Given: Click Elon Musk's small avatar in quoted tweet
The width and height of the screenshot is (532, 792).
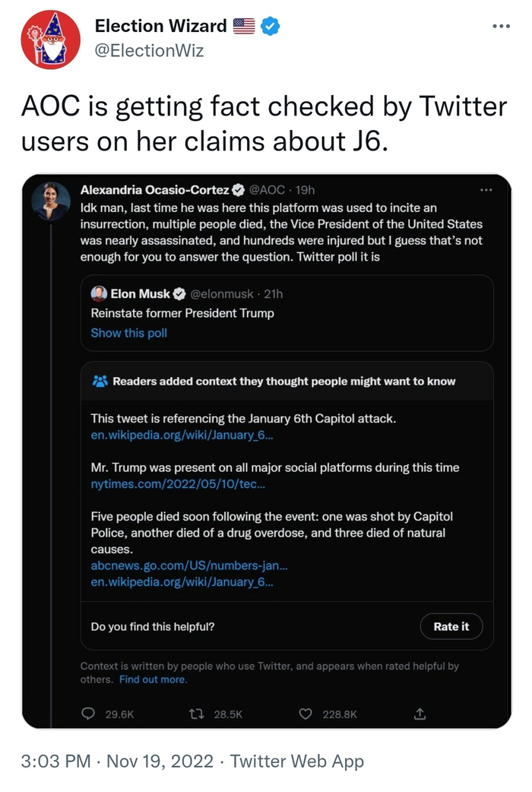Looking at the screenshot, I should click(99, 294).
